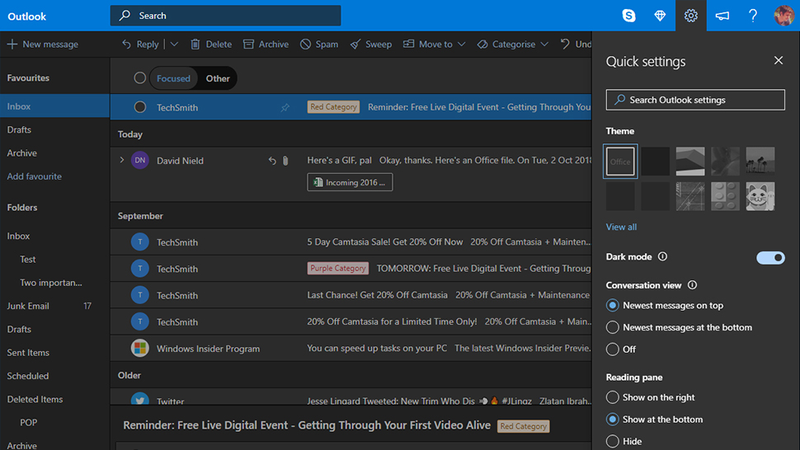The image size is (800, 450).
Task: Click the premium diamond icon
Action: tap(660, 16)
